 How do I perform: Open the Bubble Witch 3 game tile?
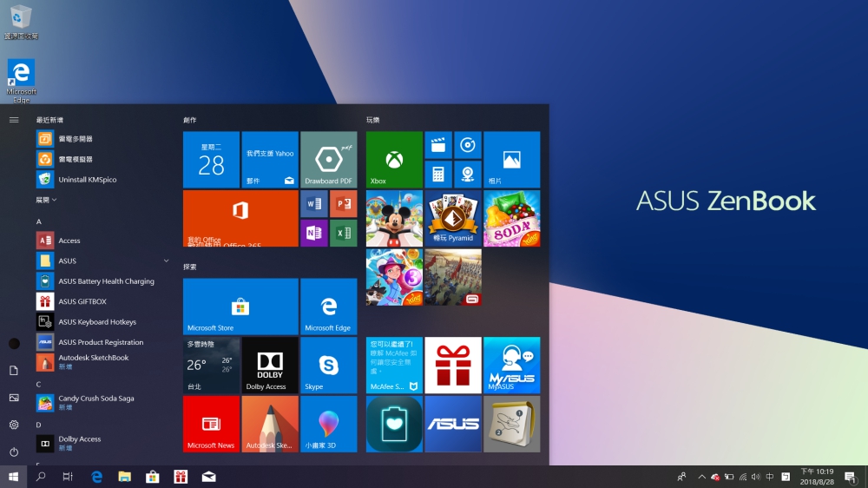tap(394, 277)
